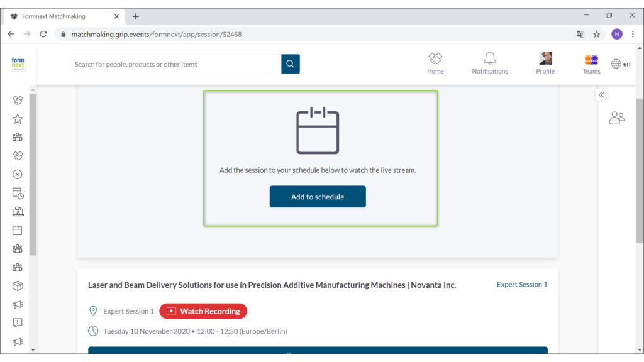Expand the dark blue bar under session details
This screenshot has width=644, height=362.
click(x=318, y=350)
